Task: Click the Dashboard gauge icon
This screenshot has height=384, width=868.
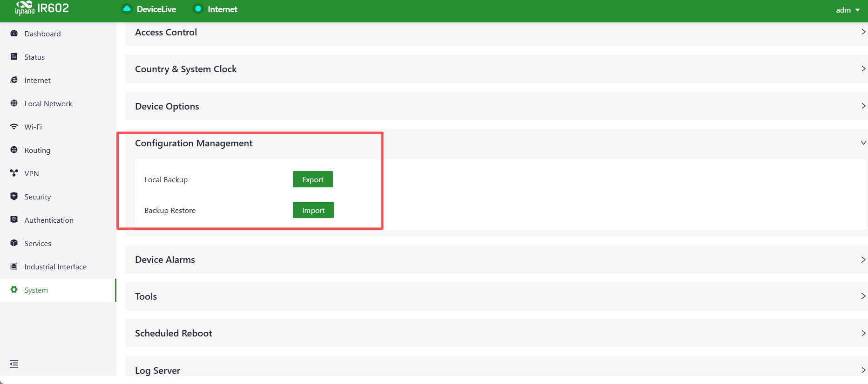Action: pyautogui.click(x=14, y=34)
